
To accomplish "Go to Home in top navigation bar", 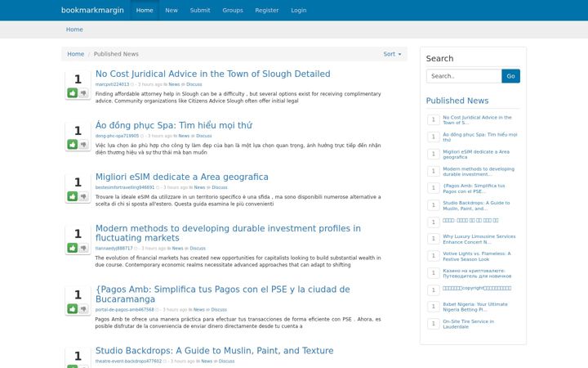I will coord(145,10).
